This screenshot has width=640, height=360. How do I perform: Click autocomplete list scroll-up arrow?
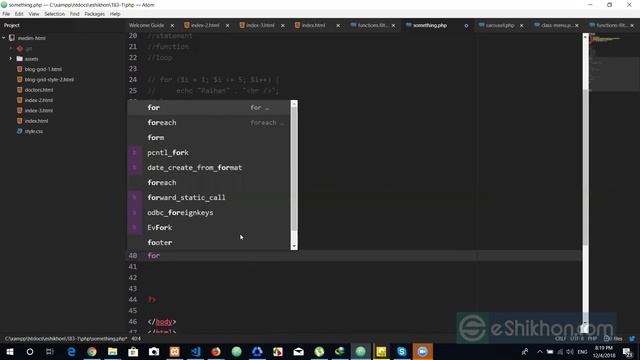click(x=294, y=104)
